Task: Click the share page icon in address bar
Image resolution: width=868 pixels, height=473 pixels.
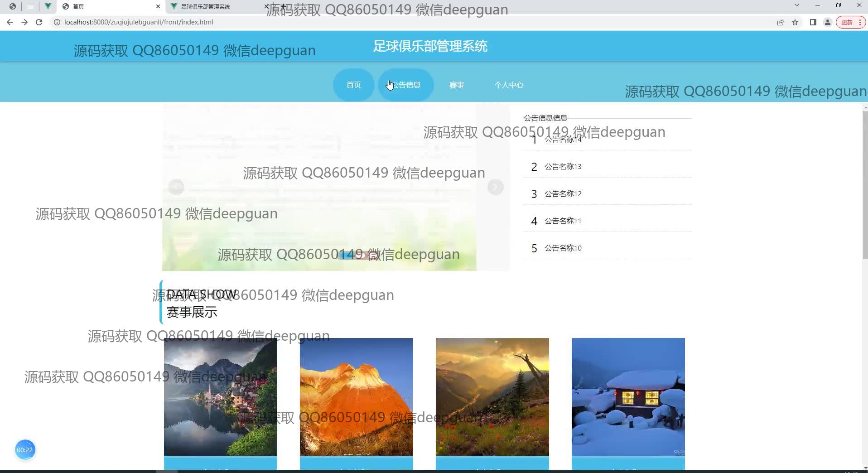Action: [781, 22]
